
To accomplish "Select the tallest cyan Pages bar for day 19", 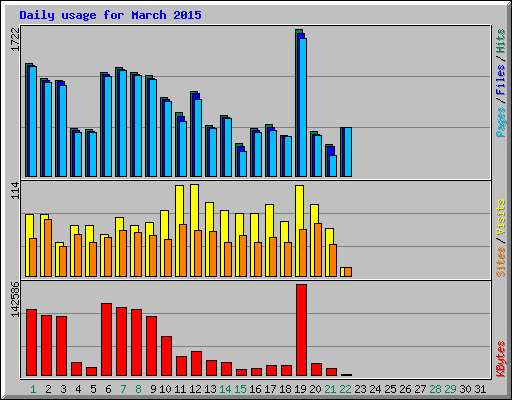I will click(303, 107).
